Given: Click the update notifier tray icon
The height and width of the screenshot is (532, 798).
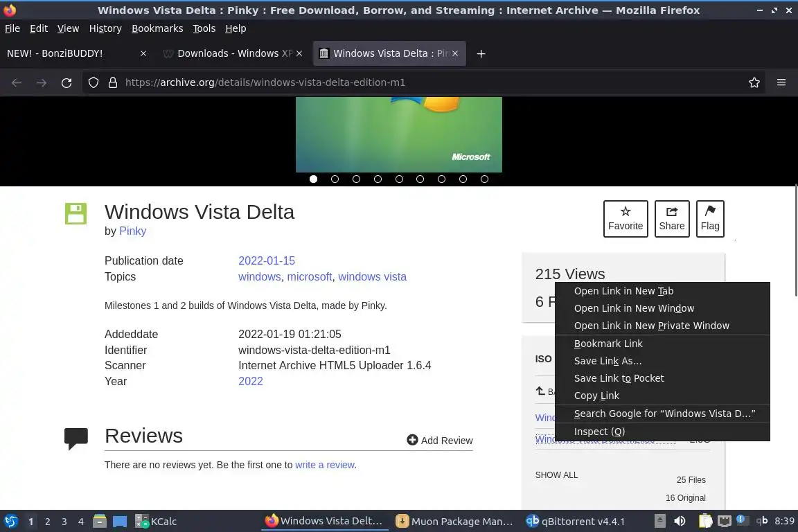Looking at the screenshot, I should point(743,520).
